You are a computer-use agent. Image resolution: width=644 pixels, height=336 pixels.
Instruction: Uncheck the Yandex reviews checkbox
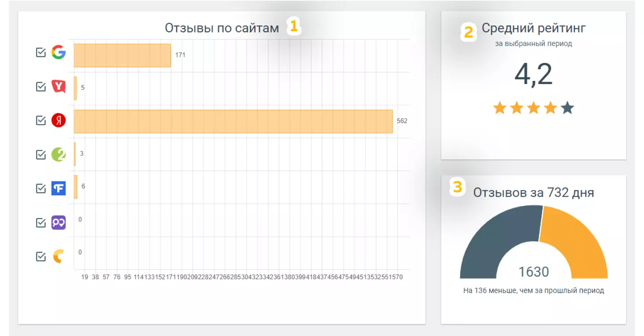[x=41, y=120]
